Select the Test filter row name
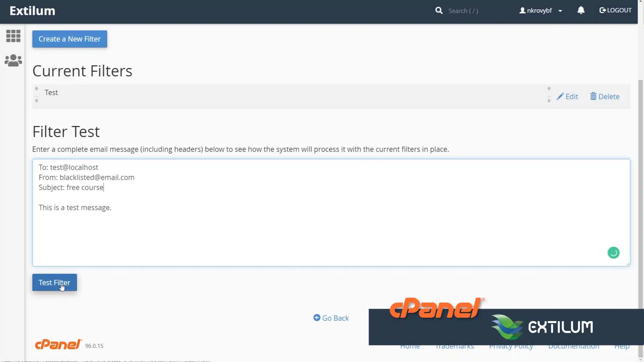 (51, 93)
